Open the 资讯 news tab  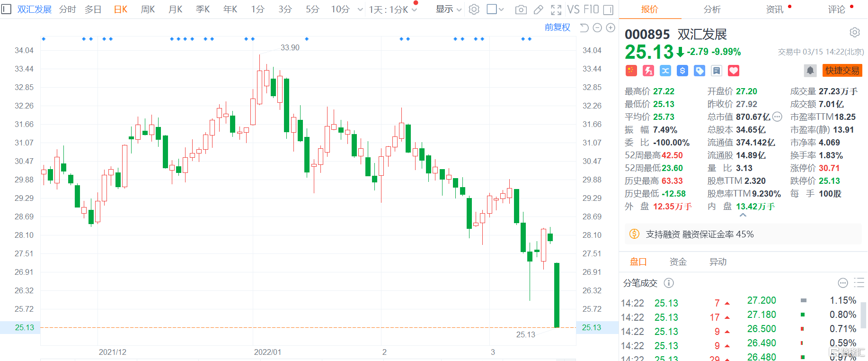click(x=775, y=9)
